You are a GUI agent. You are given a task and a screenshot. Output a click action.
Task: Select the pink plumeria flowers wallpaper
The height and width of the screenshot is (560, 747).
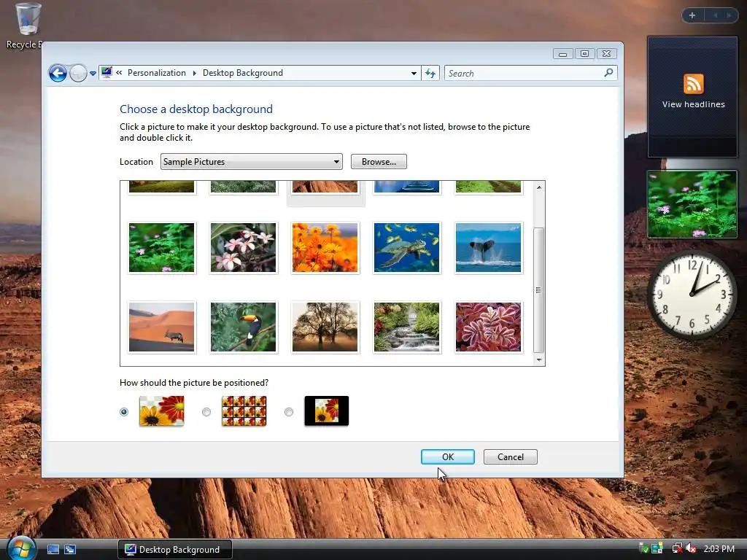[x=243, y=248]
